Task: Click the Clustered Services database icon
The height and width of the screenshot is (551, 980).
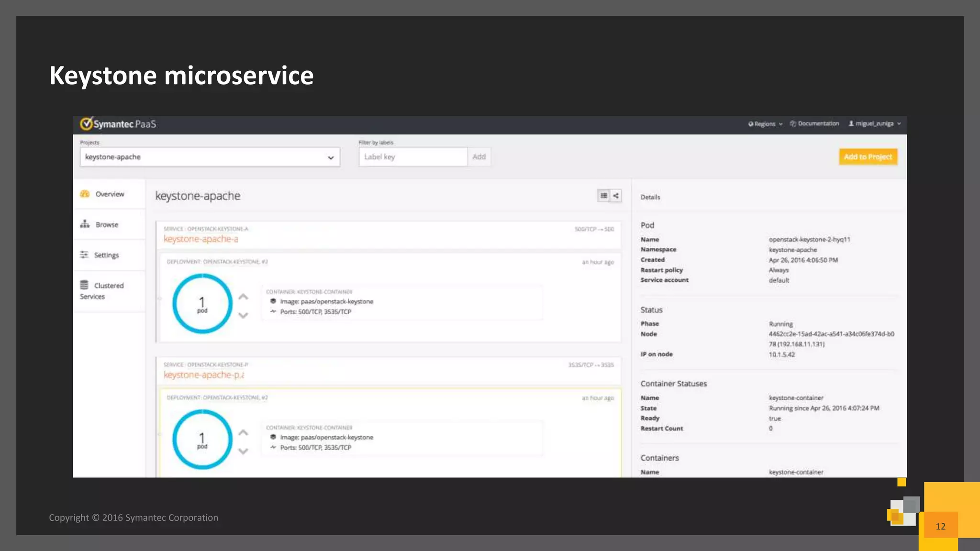Action: tap(84, 285)
